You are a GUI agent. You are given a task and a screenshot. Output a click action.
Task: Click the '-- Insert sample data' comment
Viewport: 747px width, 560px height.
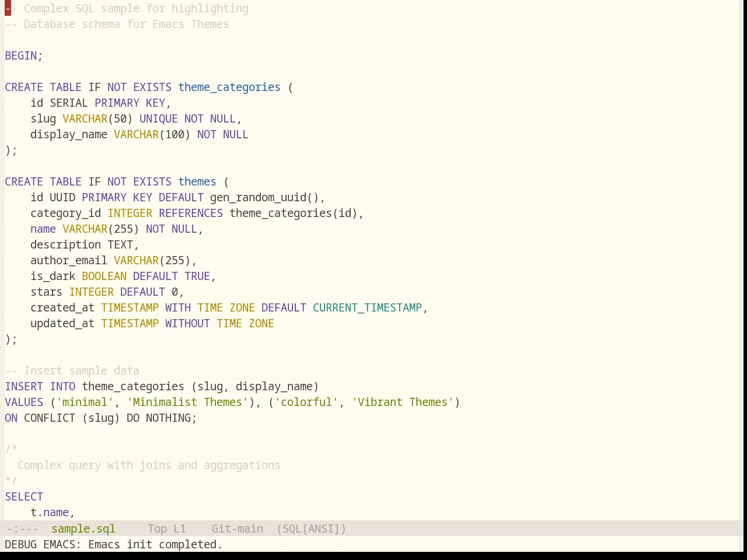click(72, 370)
